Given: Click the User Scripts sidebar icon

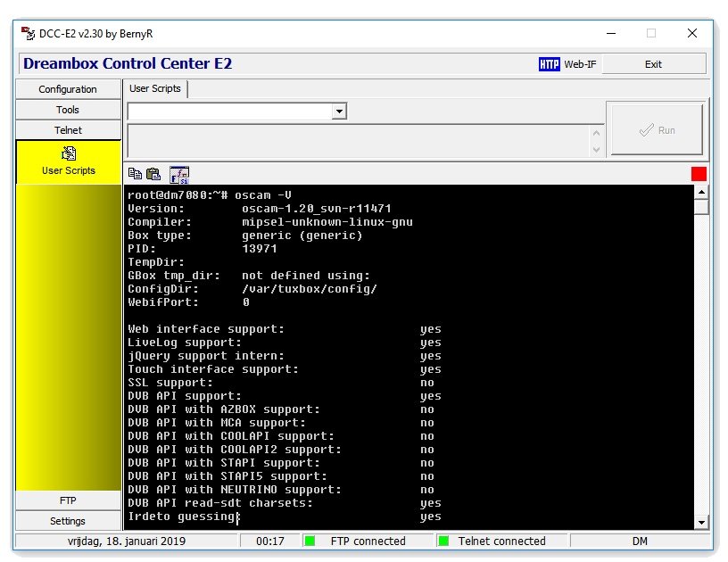Looking at the screenshot, I should pyautogui.click(x=69, y=153).
